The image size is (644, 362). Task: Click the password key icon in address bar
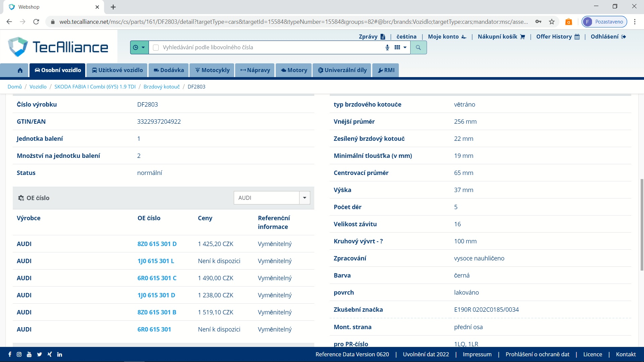[538, 22]
